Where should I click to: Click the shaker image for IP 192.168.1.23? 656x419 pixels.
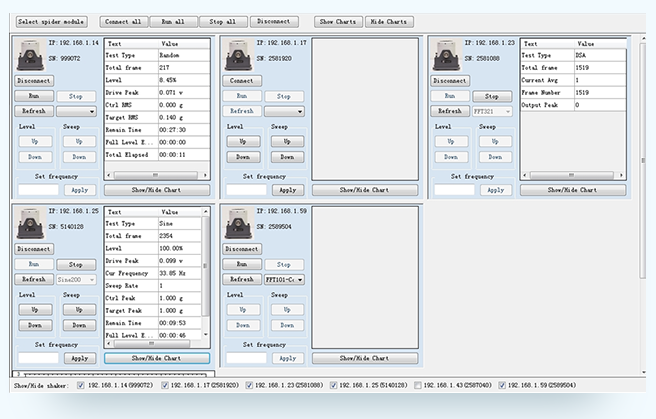point(446,55)
